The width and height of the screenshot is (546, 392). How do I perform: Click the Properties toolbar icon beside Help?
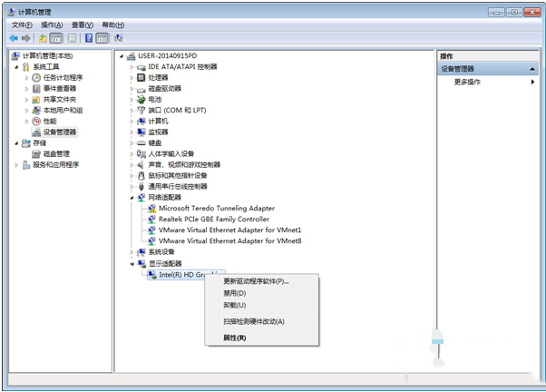point(72,38)
